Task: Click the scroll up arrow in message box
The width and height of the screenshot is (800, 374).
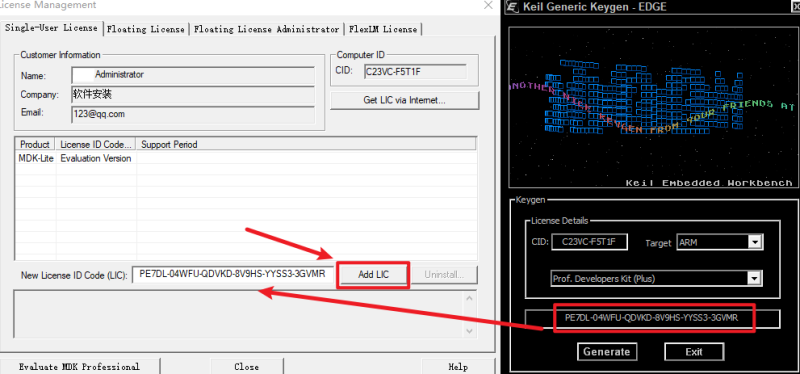Action: click(470, 299)
